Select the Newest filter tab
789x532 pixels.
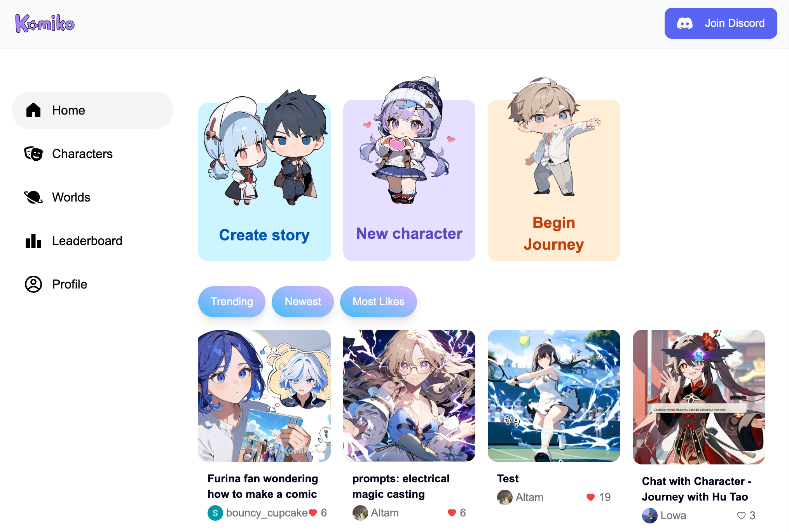(303, 302)
